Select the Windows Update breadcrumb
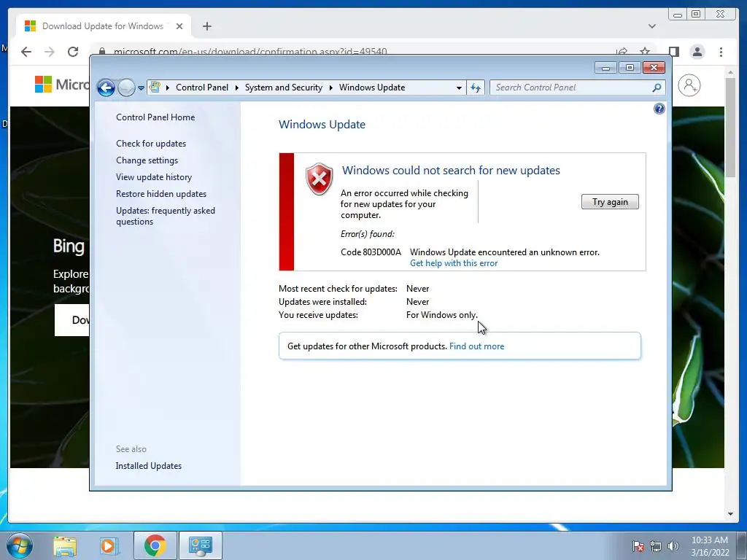747x560 pixels. point(372,87)
